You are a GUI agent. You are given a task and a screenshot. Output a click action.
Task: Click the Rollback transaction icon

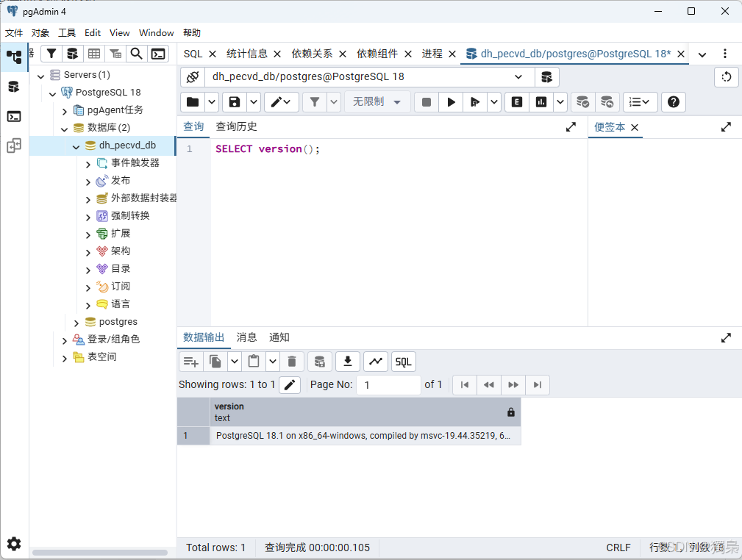(x=607, y=101)
